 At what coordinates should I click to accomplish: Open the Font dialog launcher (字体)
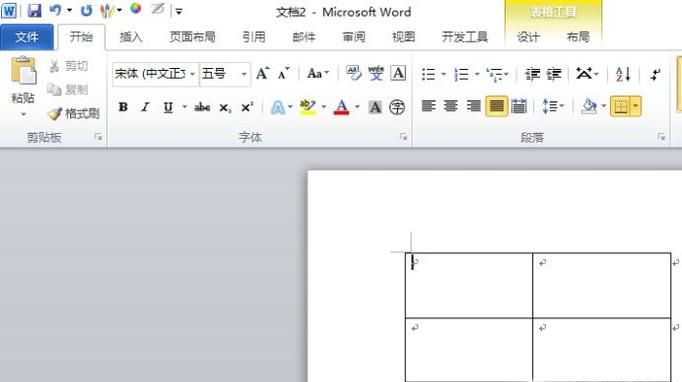(x=404, y=137)
